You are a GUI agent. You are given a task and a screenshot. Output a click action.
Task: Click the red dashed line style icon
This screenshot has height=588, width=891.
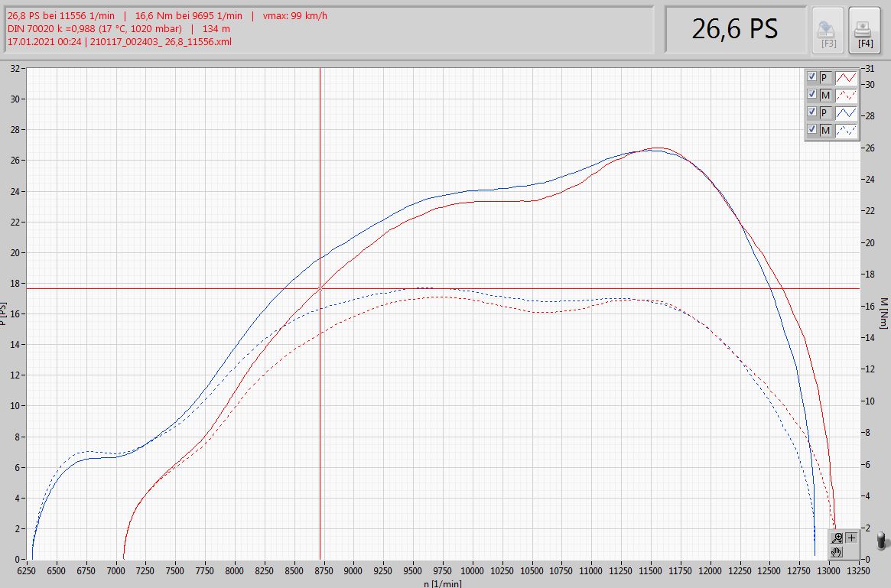pos(845,95)
